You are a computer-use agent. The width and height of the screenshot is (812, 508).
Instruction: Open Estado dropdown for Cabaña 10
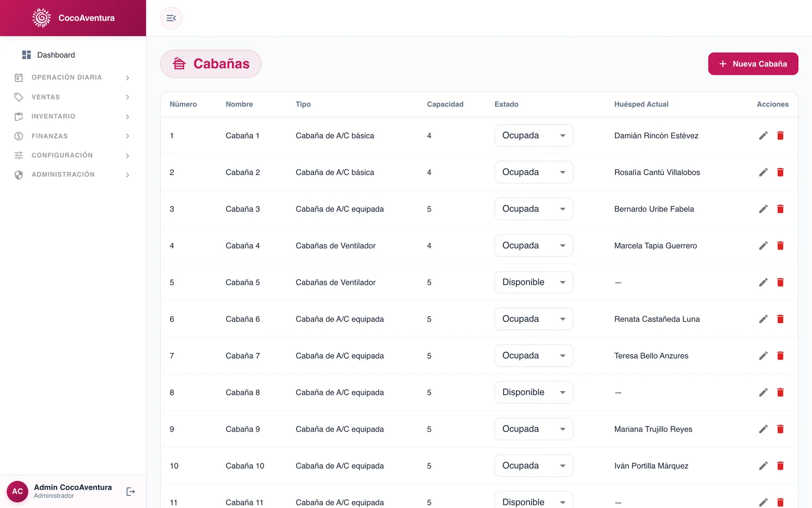[x=534, y=466]
